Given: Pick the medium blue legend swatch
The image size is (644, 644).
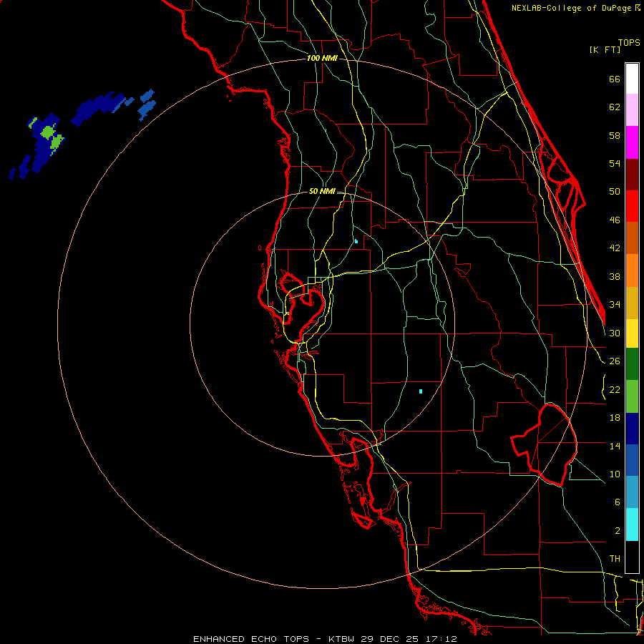Looking at the screenshot, I should [x=632, y=460].
